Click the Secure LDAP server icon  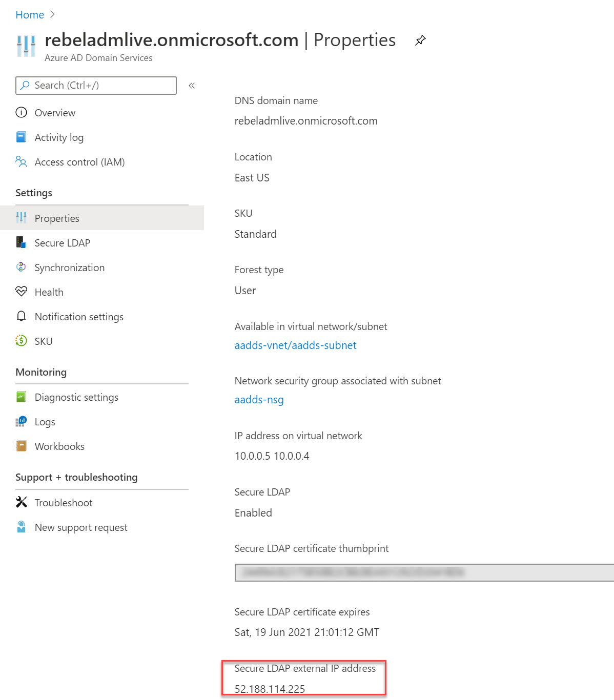pyautogui.click(x=21, y=242)
